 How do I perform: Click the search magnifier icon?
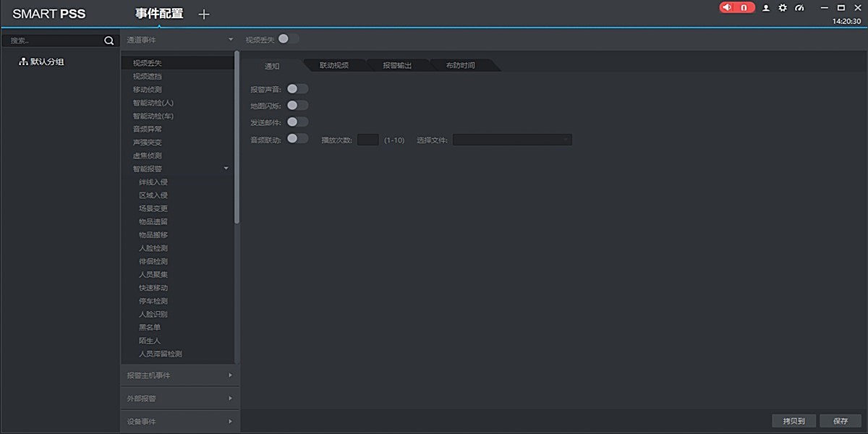click(109, 41)
